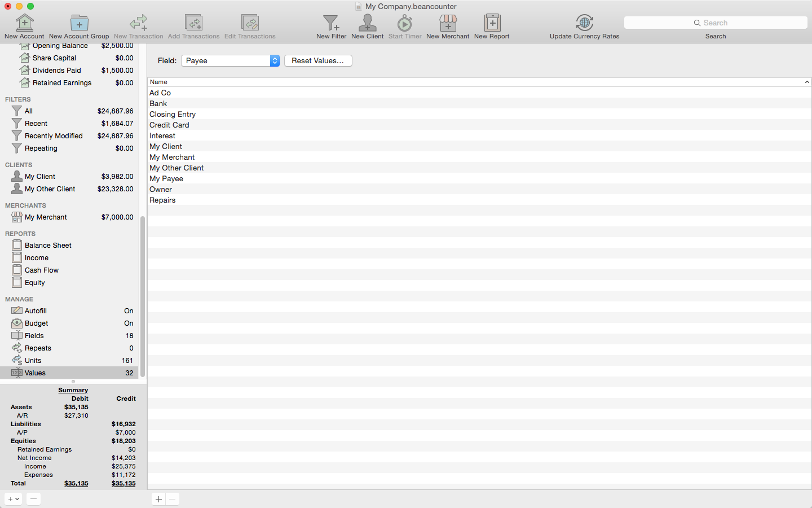Create a New Account Group

pyautogui.click(x=79, y=24)
